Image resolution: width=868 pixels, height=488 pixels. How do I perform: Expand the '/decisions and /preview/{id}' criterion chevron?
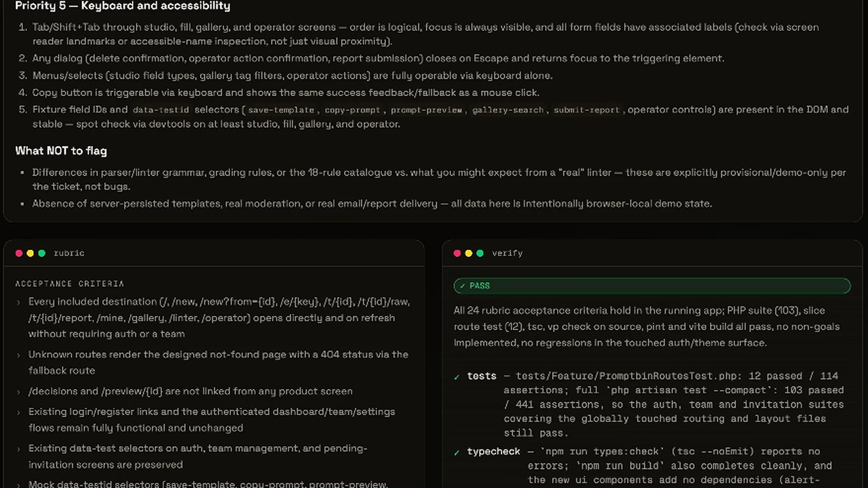(19, 392)
